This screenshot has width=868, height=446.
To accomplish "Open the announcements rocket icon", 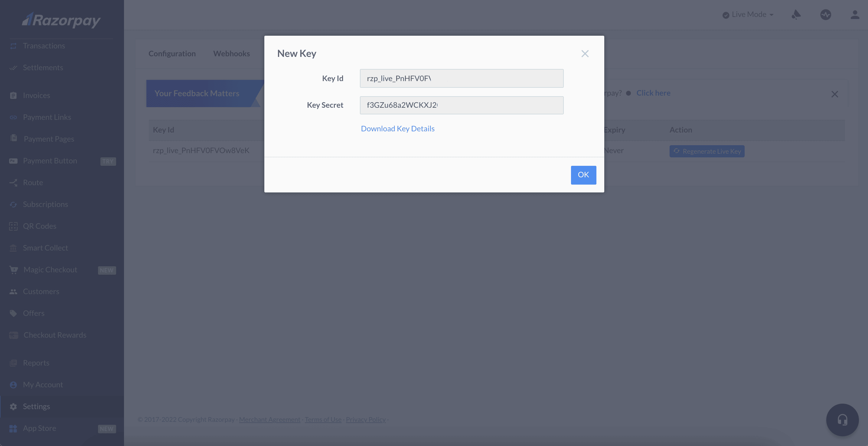I will [x=796, y=15].
